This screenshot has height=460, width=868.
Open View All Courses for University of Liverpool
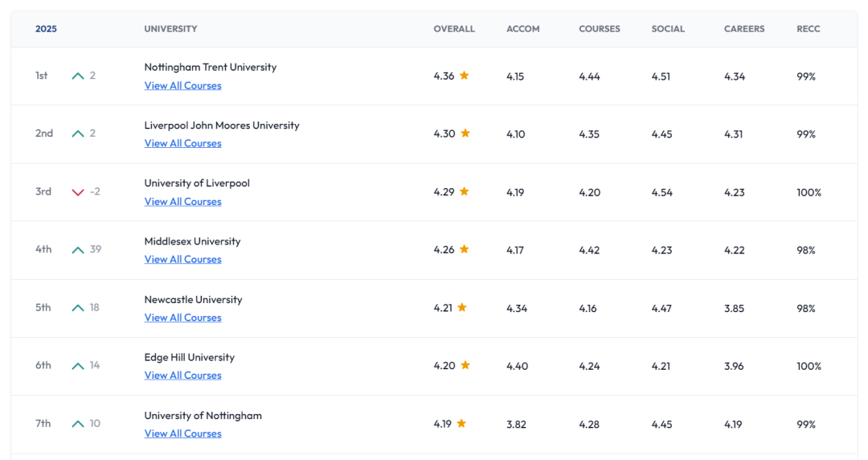[x=182, y=201]
